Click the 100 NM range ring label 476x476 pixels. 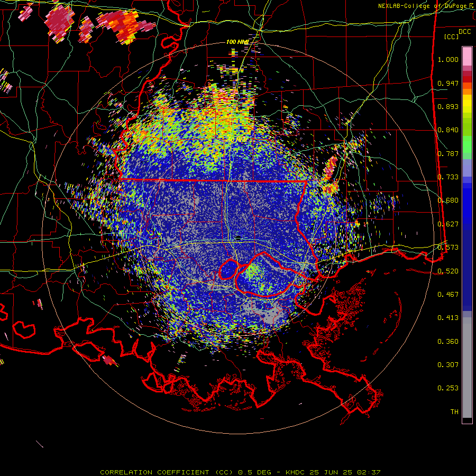tap(237, 42)
